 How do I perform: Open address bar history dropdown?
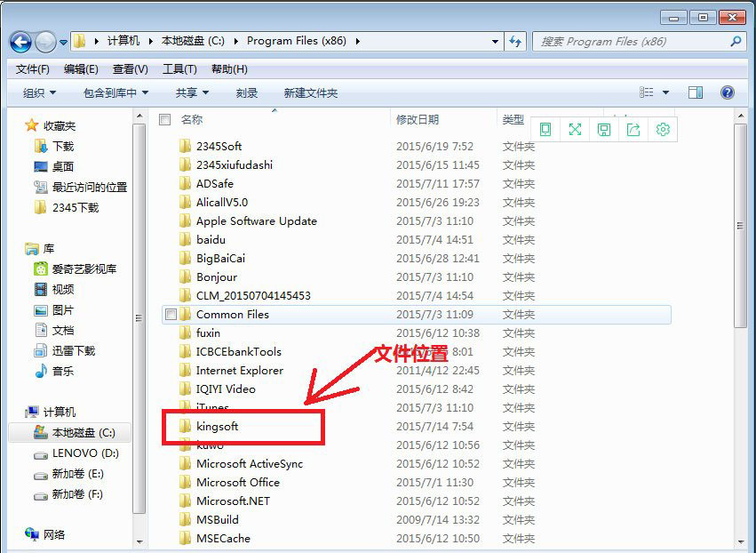[x=495, y=42]
